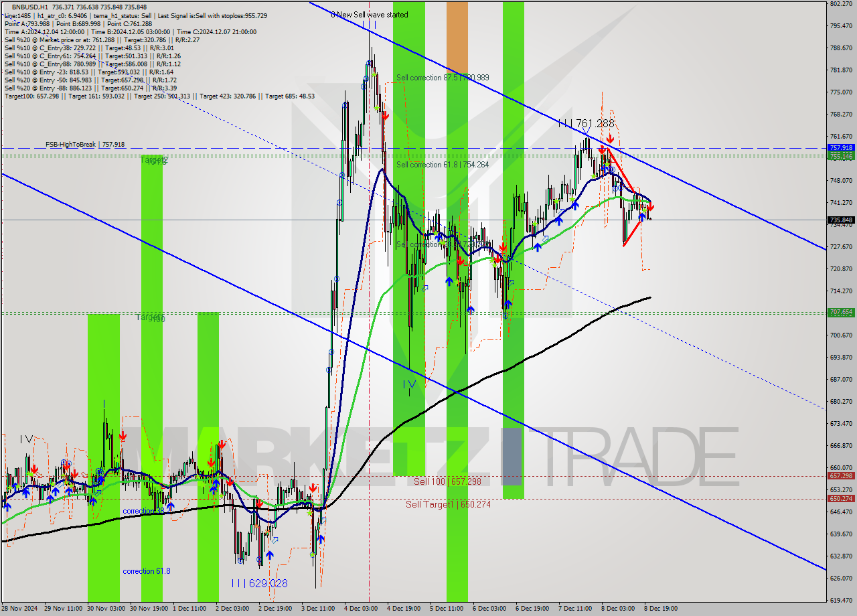Click the 802.270 price axis value
857x616 pixels.
coord(841,4)
